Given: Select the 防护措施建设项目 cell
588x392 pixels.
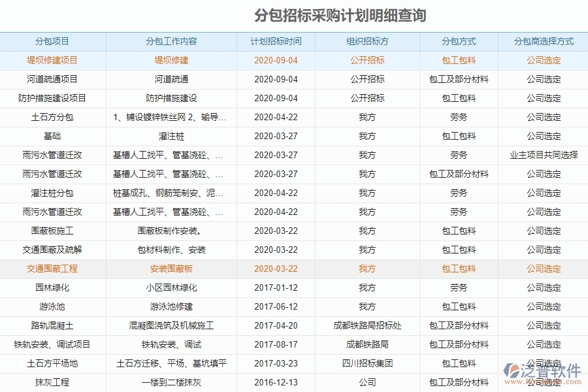Looking at the screenshot, I should tap(53, 98).
